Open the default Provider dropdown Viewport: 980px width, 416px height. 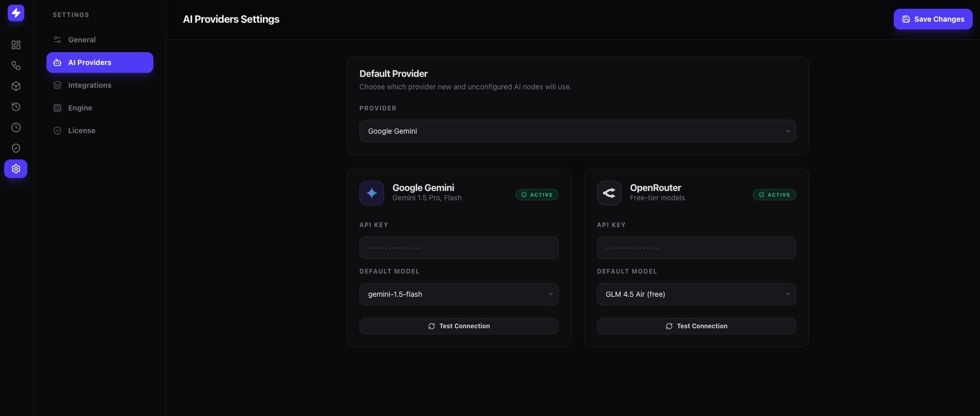click(578, 131)
